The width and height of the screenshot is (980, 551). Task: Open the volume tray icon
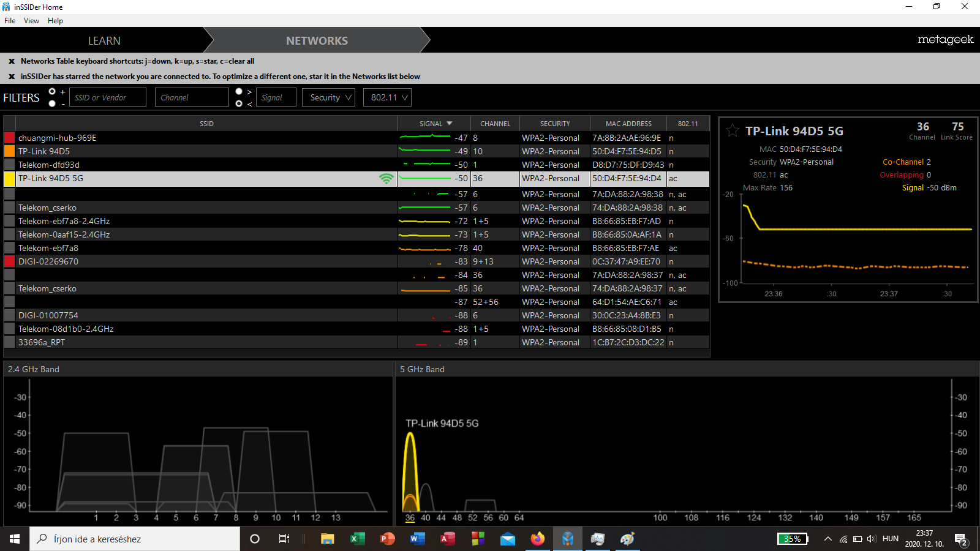[872, 539]
